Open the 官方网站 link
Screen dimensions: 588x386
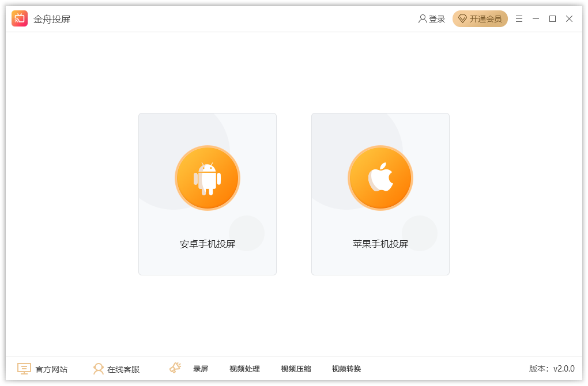coord(51,369)
